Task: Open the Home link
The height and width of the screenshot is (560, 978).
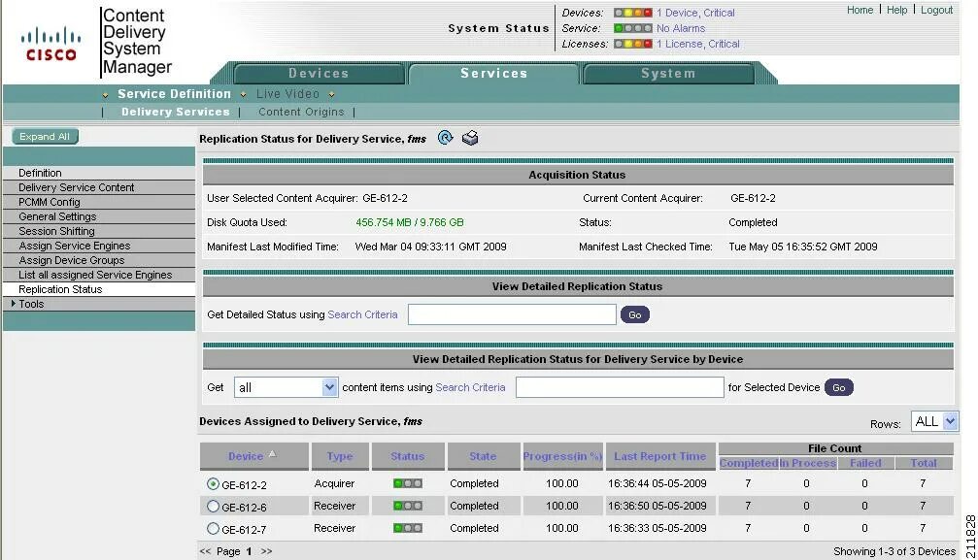Action: (x=860, y=10)
